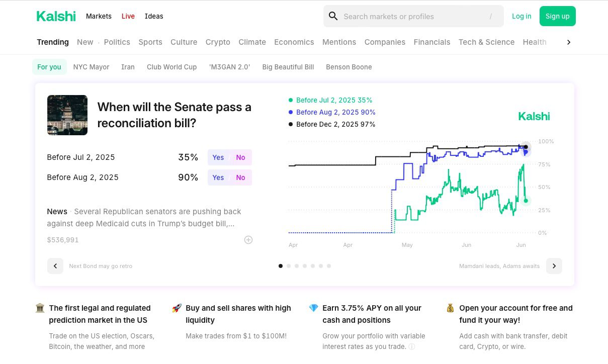Click the green Kalshi watermark on chart
The image size is (608, 364).
pos(534,116)
